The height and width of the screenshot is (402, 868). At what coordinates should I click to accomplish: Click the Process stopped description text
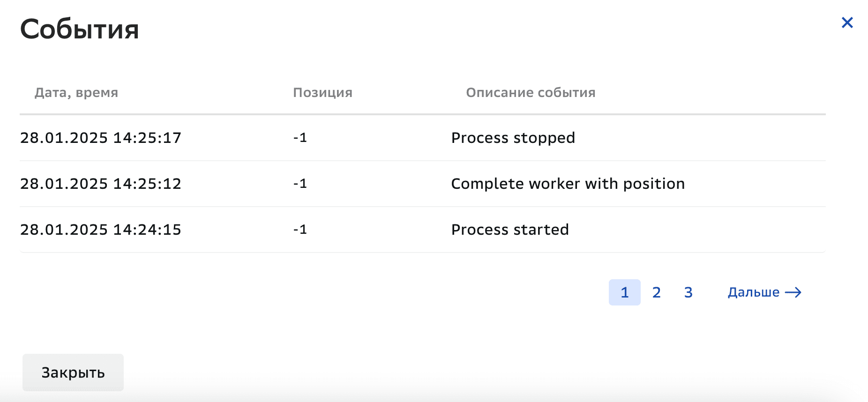coord(513,138)
